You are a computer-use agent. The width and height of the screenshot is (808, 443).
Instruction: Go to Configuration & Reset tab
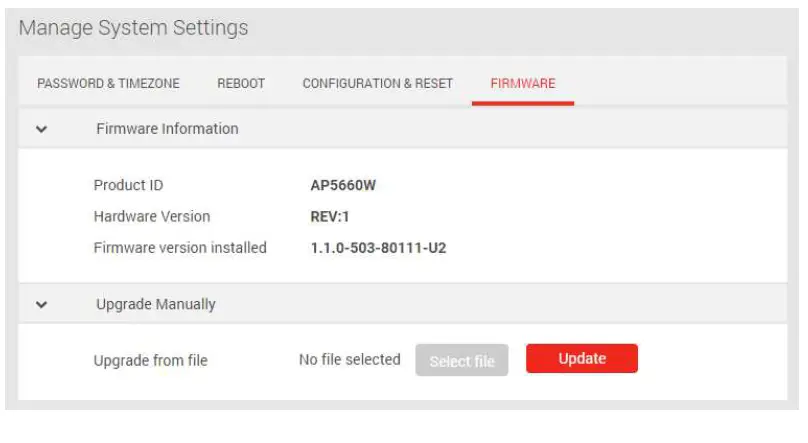pos(377,84)
